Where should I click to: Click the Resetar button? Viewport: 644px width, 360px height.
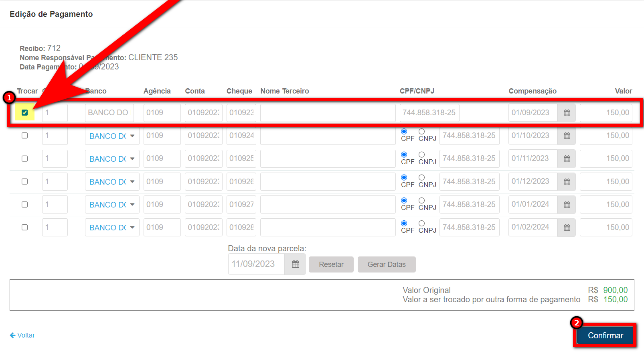click(331, 264)
